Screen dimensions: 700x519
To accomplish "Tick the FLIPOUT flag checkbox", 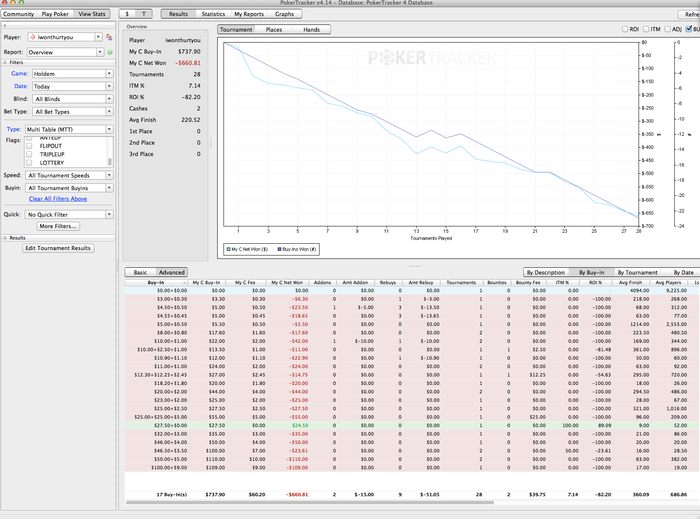I will click(29, 146).
